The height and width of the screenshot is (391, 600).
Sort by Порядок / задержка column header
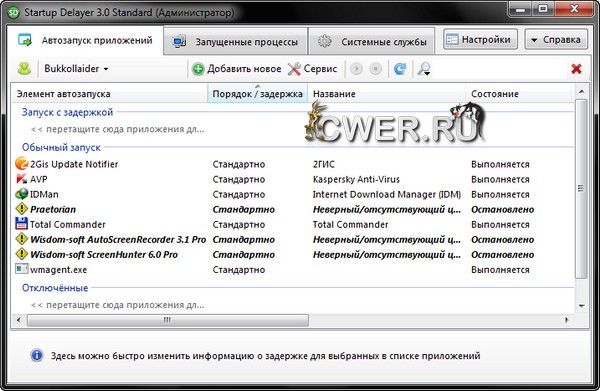pos(258,94)
